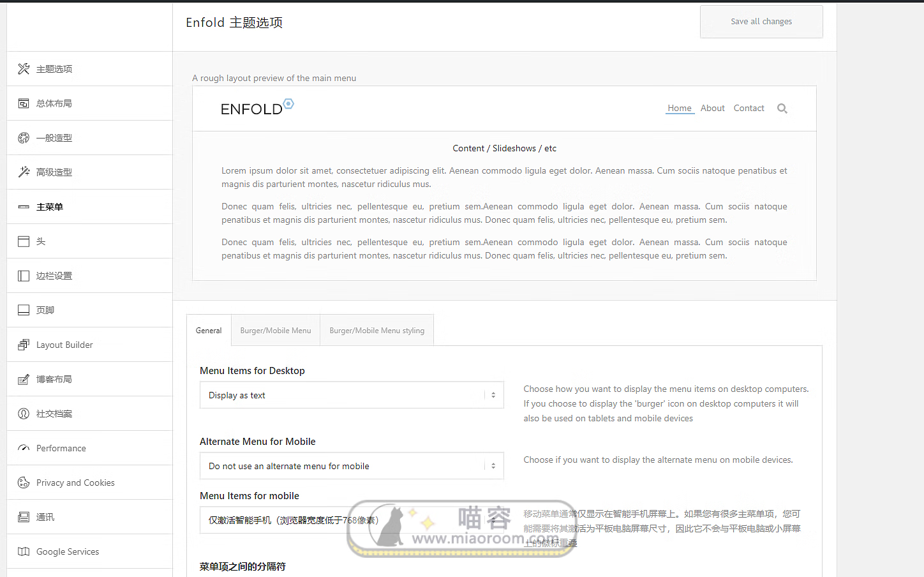924x577 pixels.
Task: Click the 头 header icon
Action: [24, 241]
